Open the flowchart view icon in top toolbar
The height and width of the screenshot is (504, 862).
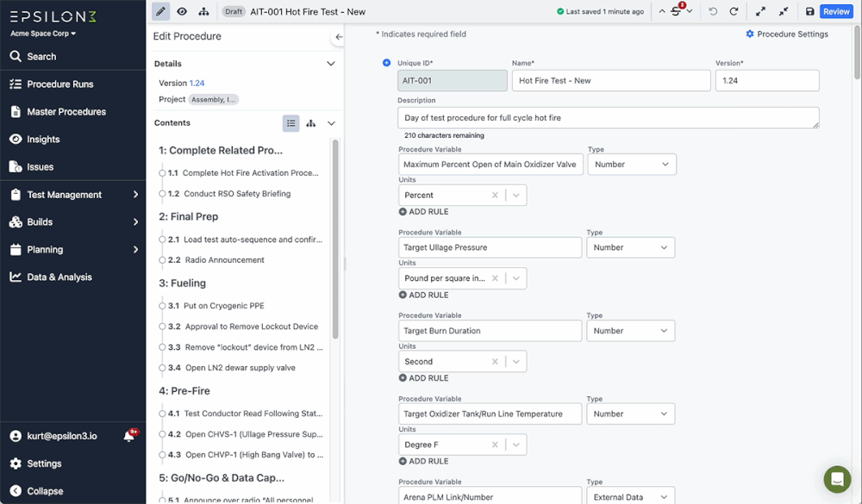204,11
